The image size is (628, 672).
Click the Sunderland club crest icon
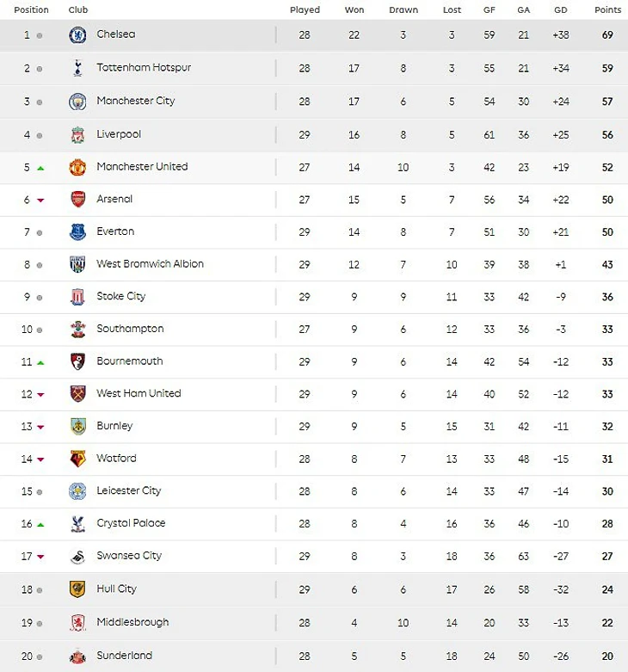click(x=77, y=657)
